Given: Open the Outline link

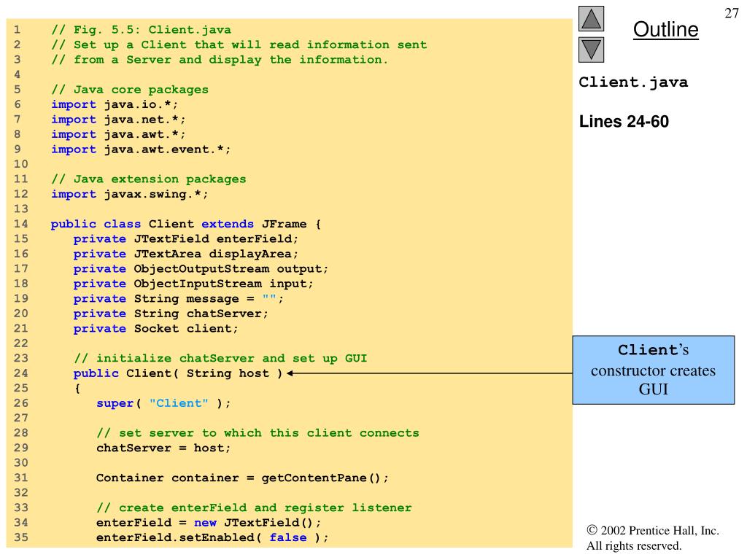Looking at the screenshot, I should (665, 29).
